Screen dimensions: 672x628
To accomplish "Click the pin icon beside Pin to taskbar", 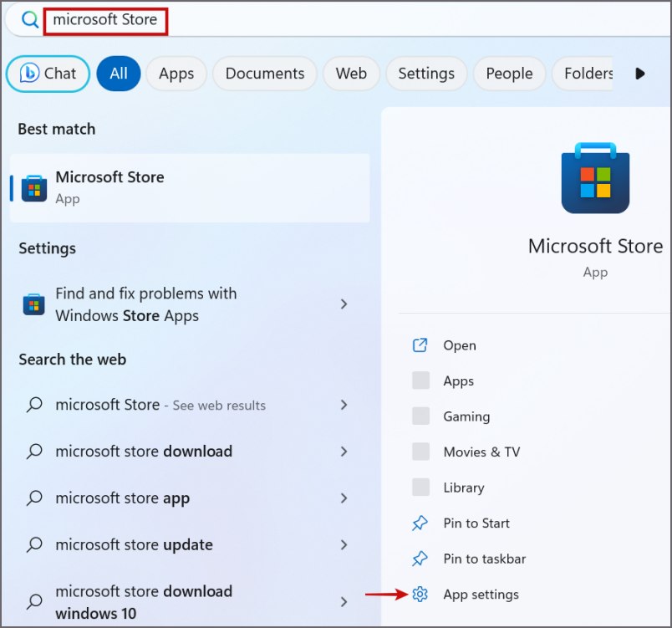I will (420, 559).
